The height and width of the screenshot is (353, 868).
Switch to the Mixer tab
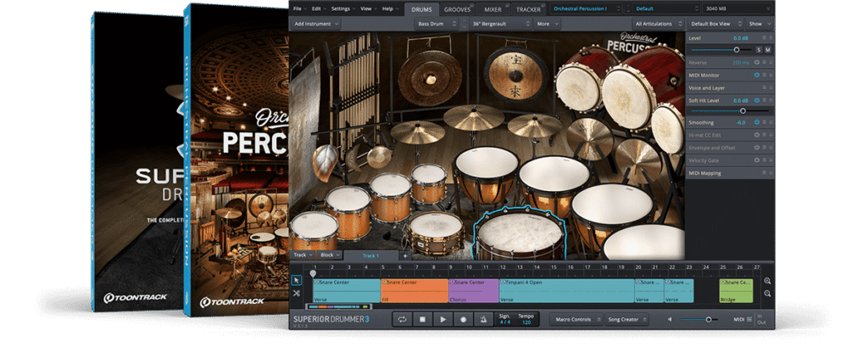[x=492, y=8]
